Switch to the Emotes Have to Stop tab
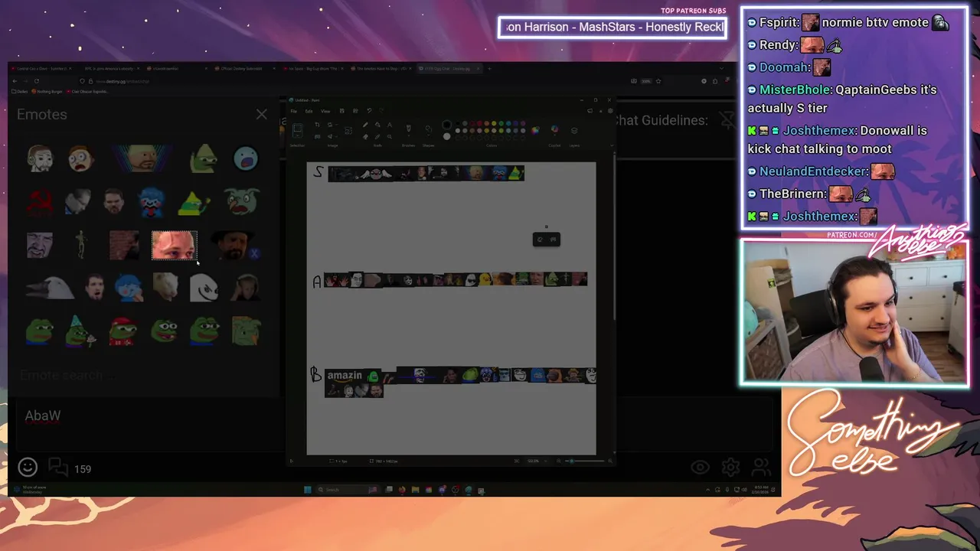The width and height of the screenshot is (980, 551). 381,68
